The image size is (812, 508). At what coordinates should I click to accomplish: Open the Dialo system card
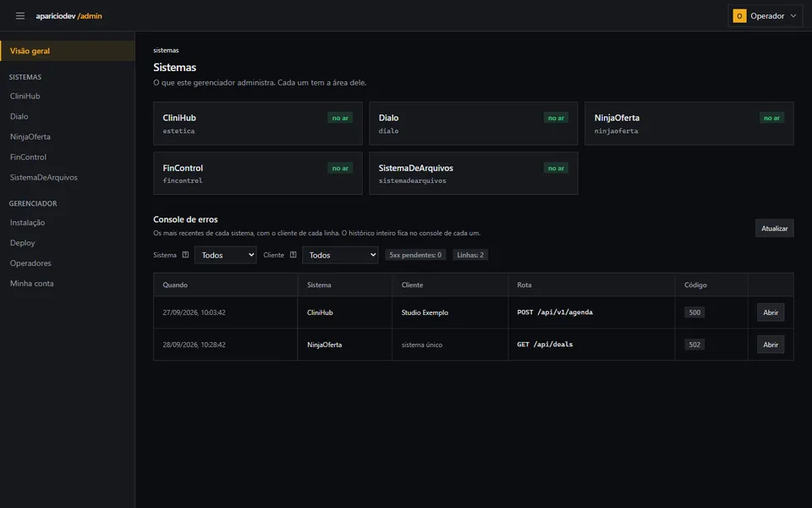[x=474, y=124]
